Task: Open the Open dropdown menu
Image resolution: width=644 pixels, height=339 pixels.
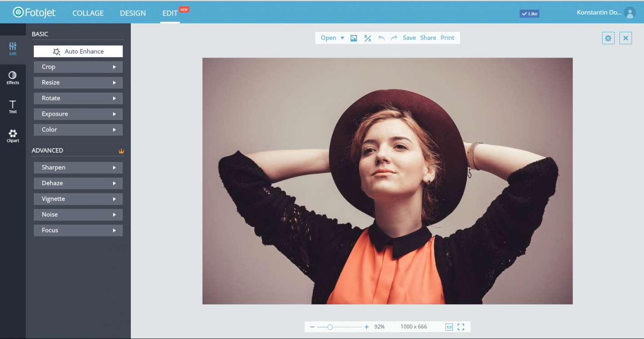Action: (332, 38)
